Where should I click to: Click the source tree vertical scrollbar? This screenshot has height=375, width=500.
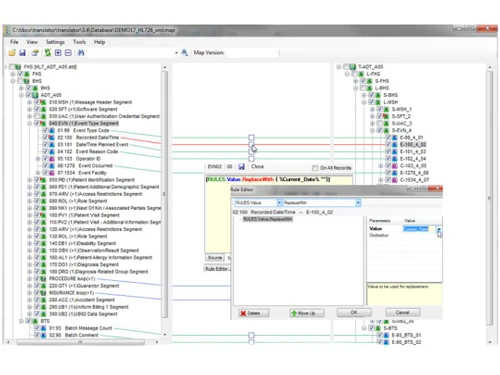tap(165, 193)
